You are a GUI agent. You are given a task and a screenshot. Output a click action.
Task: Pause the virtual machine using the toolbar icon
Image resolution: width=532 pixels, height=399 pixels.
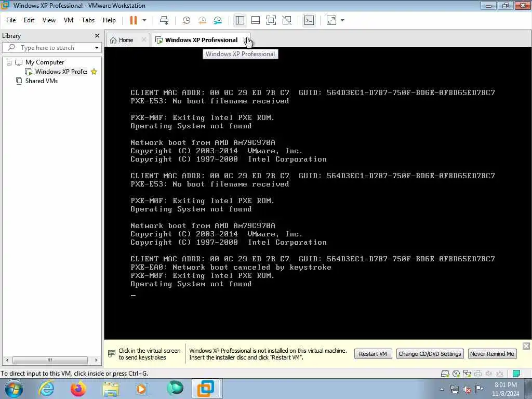pos(134,20)
